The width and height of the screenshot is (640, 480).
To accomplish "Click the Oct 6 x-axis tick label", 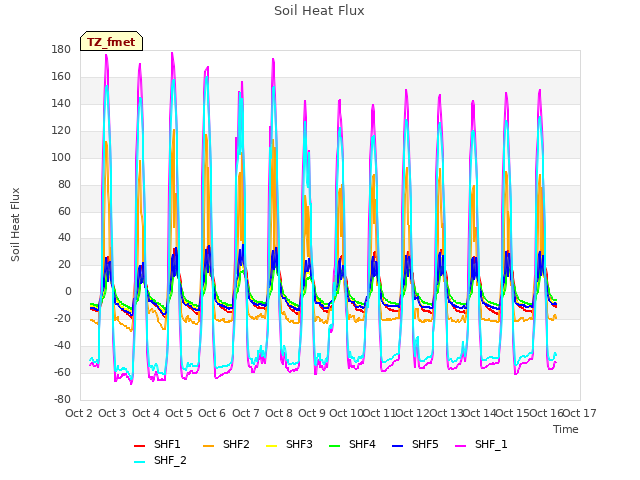I will pyautogui.click(x=212, y=413).
